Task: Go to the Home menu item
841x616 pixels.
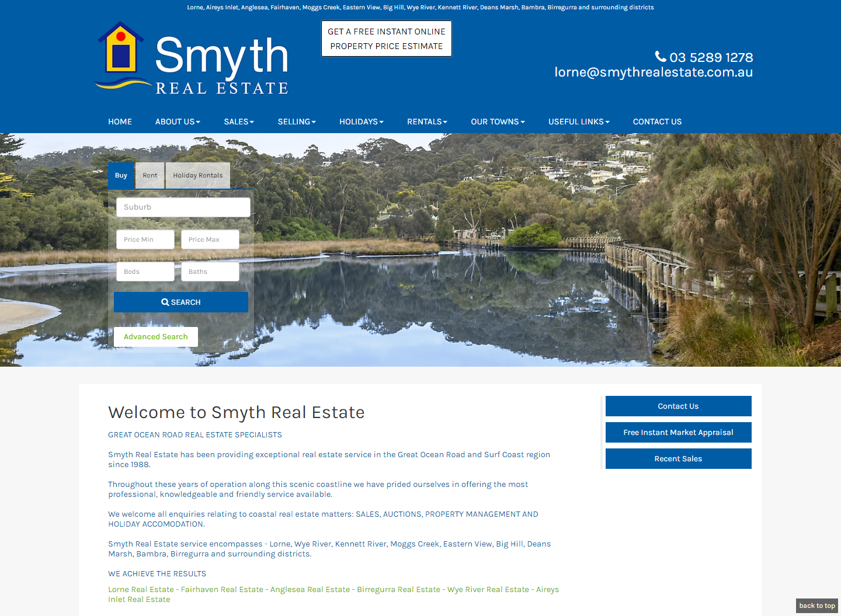Action: (x=120, y=121)
